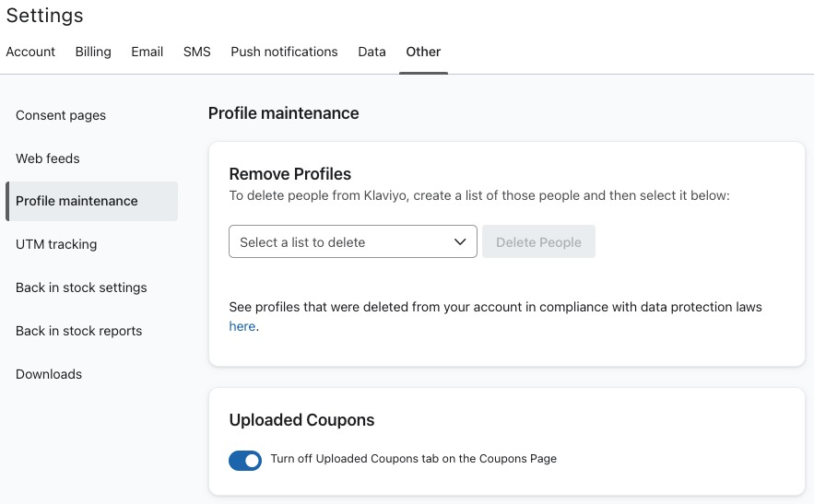814x504 pixels.
Task: Toggle the Uploaded Coupons tab switch
Action: pos(245,461)
